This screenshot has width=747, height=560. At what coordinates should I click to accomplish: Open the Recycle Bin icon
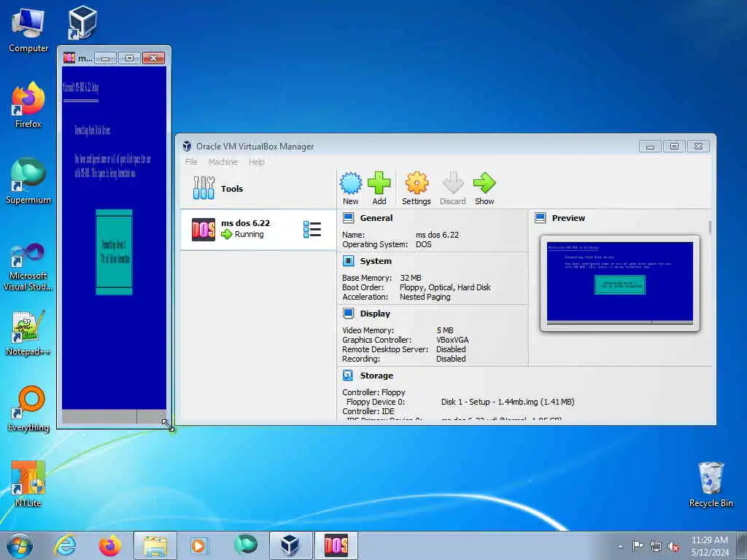[x=711, y=484]
